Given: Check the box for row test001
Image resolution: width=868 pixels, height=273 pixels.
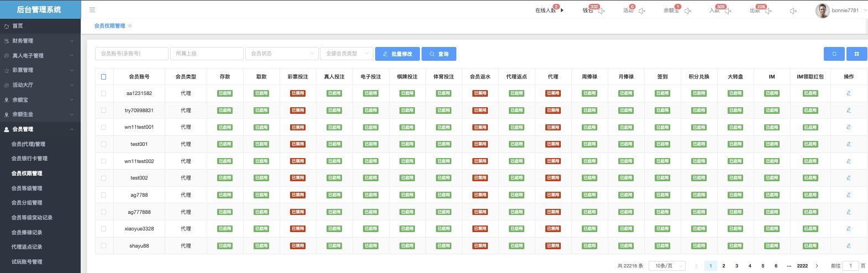Looking at the screenshot, I should pyautogui.click(x=103, y=144).
